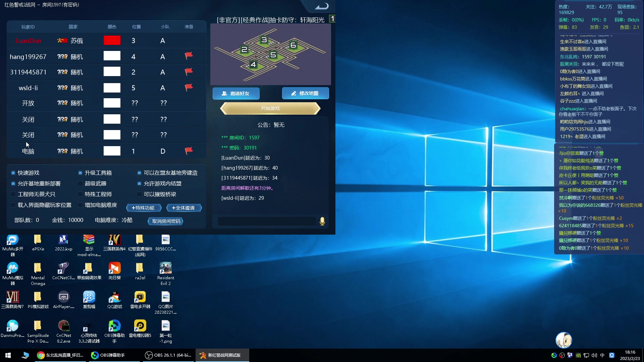Viewport: 644px width, 362px height.
Task: Switch to Chrome 东北乱炖直播 taskbar window
Action: [x=60, y=355]
